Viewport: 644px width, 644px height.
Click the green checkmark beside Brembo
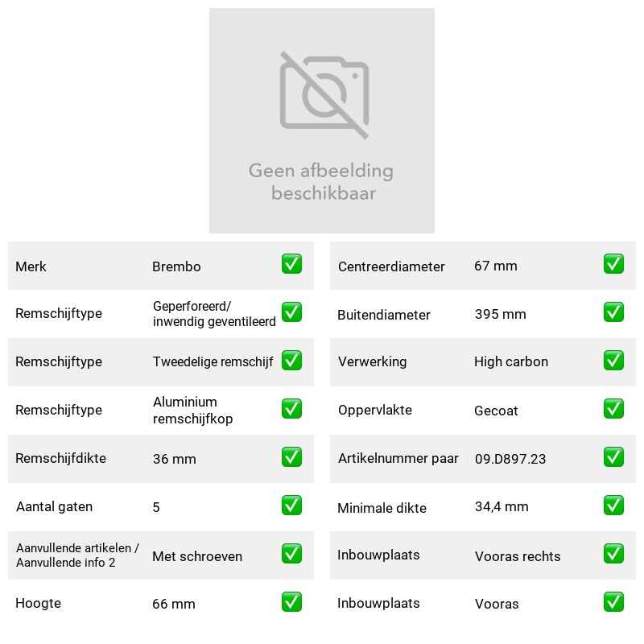[291, 264]
